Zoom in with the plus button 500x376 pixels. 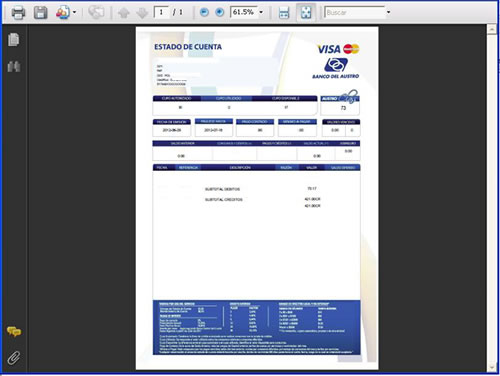220,13
